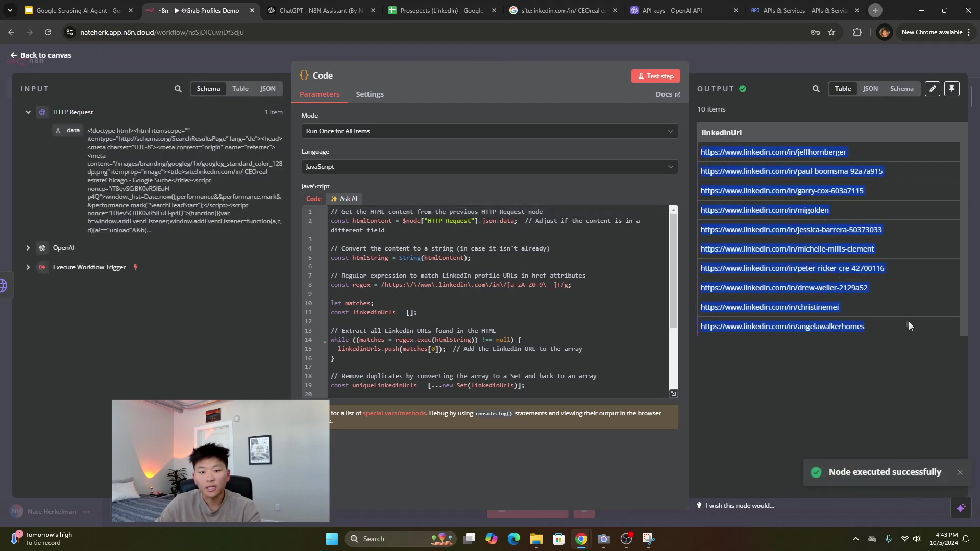Click the browser back arrow
Screen dimensions: 980x551
point(11,32)
